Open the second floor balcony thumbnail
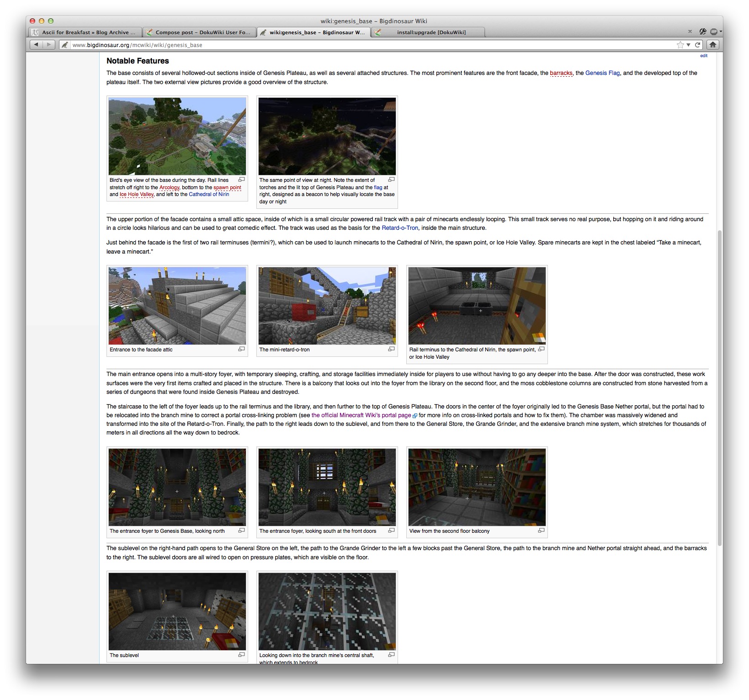 (x=477, y=487)
